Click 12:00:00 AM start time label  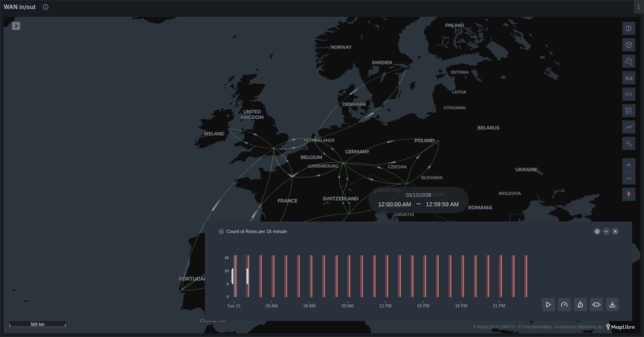(395, 204)
